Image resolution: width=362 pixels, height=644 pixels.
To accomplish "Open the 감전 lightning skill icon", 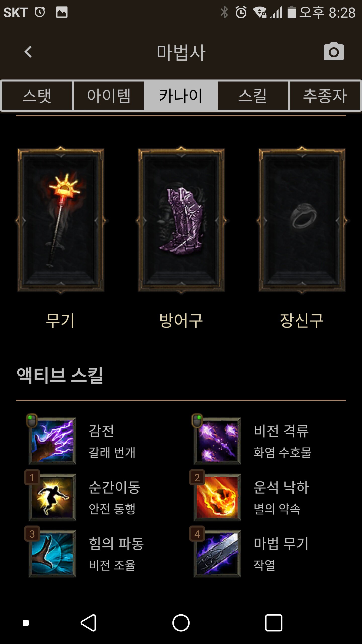I will tap(52, 441).
